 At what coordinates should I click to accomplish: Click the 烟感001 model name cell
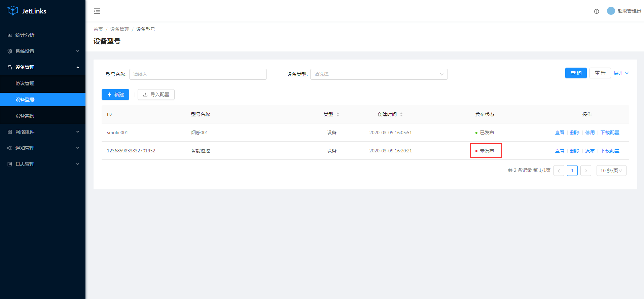[x=200, y=133]
